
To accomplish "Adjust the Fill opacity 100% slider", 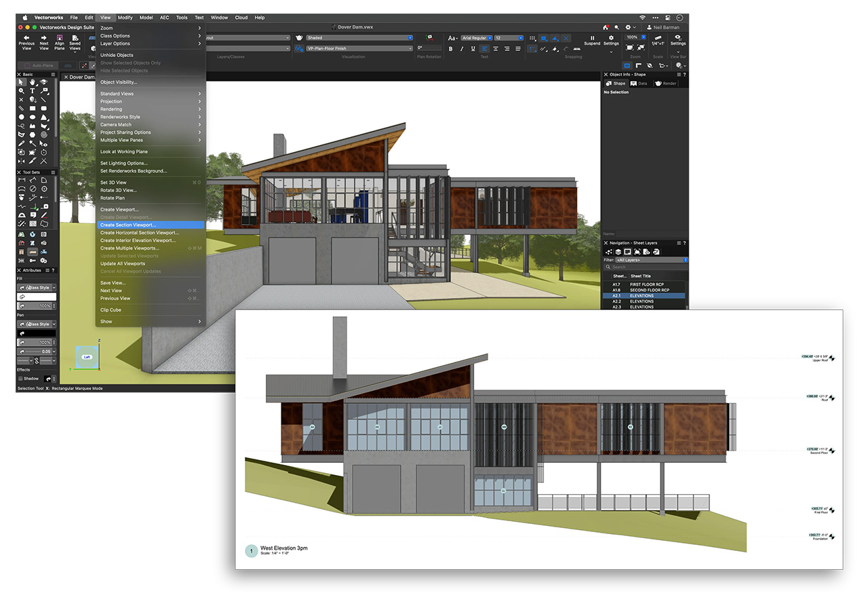I will (37, 306).
